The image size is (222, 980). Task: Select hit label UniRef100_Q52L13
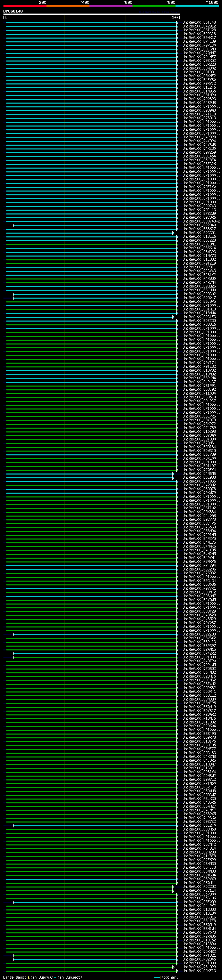point(199,210)
